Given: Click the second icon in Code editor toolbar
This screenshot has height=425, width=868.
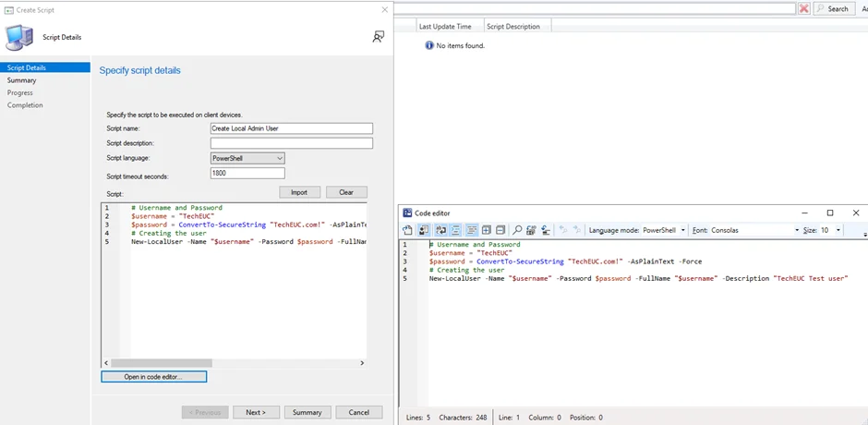Looking at the screenshot, I should click(x=424, y=230).
